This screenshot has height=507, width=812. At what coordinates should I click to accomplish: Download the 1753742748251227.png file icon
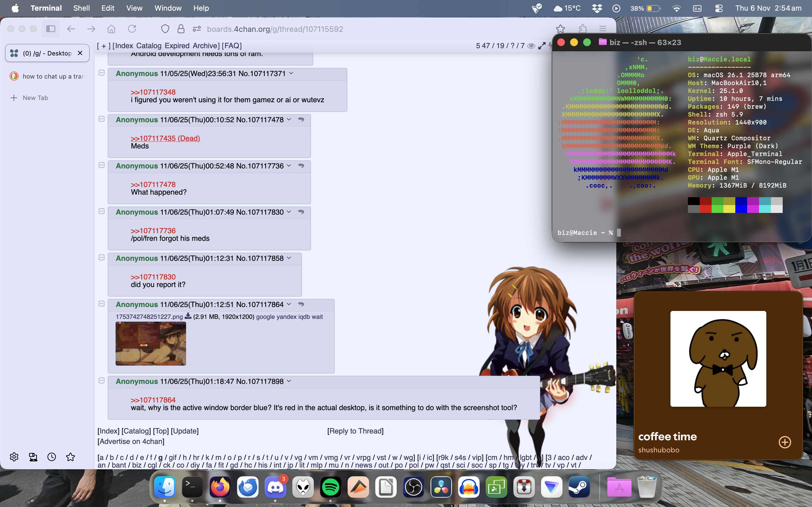pyautogui.click(x=188, y=316)
